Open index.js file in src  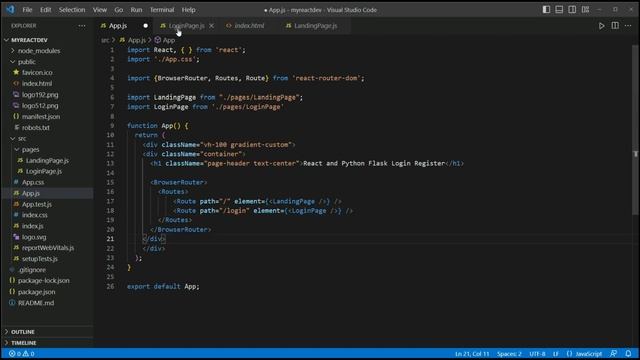coord(33,226)
